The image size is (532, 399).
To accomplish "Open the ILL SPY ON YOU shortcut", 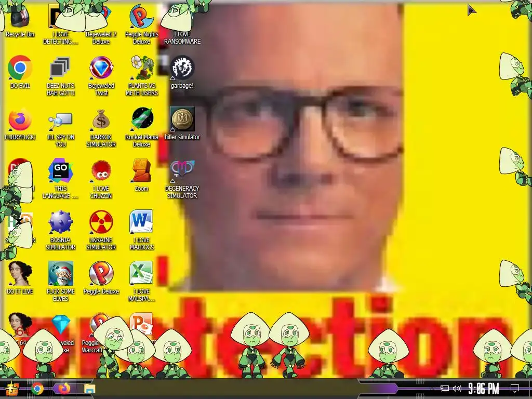I will click(x=60, y=121).
